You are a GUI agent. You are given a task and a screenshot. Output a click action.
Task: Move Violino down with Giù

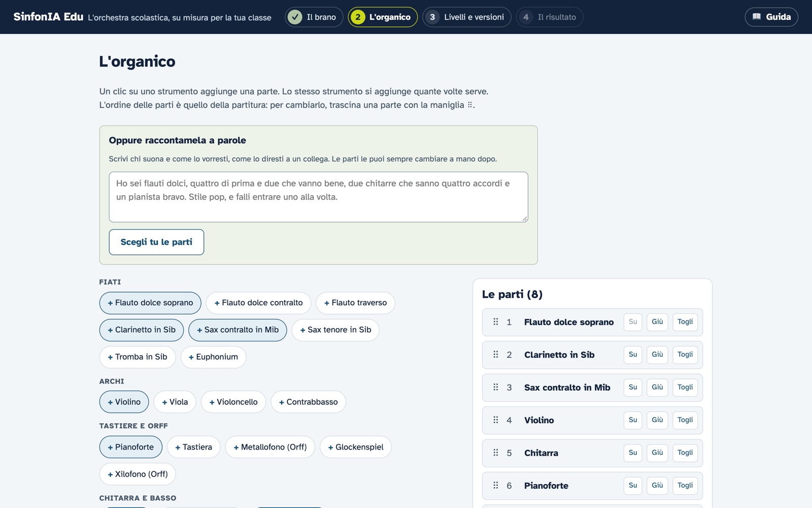[657, 420]
